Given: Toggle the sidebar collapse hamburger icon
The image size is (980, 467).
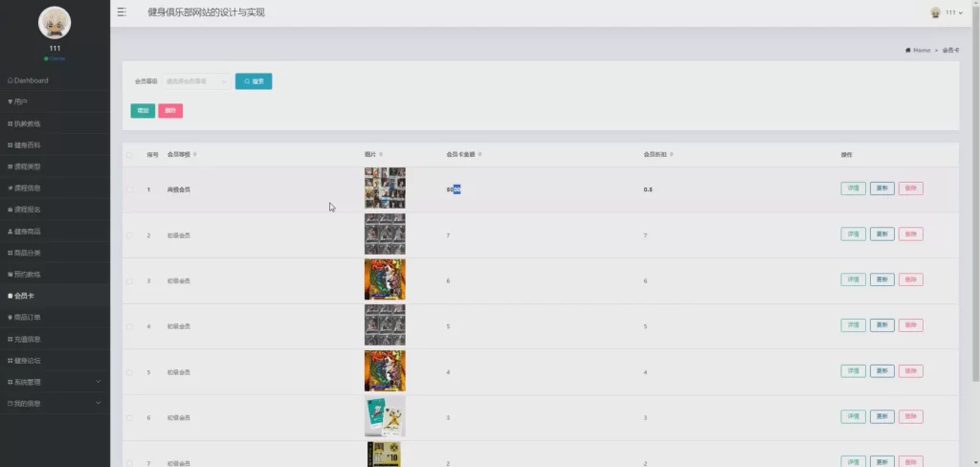Looking at the screenshot, I should pos(122,12).
